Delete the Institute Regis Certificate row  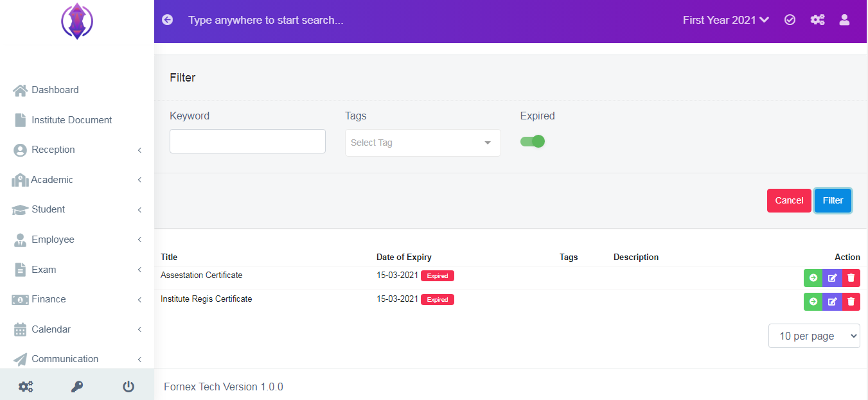point(851,302)
